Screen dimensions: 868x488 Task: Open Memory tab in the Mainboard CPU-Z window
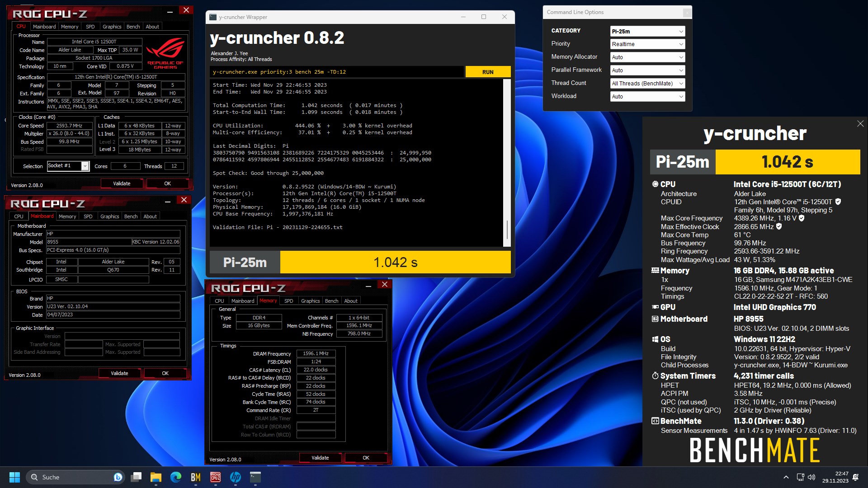click(67, 216)
